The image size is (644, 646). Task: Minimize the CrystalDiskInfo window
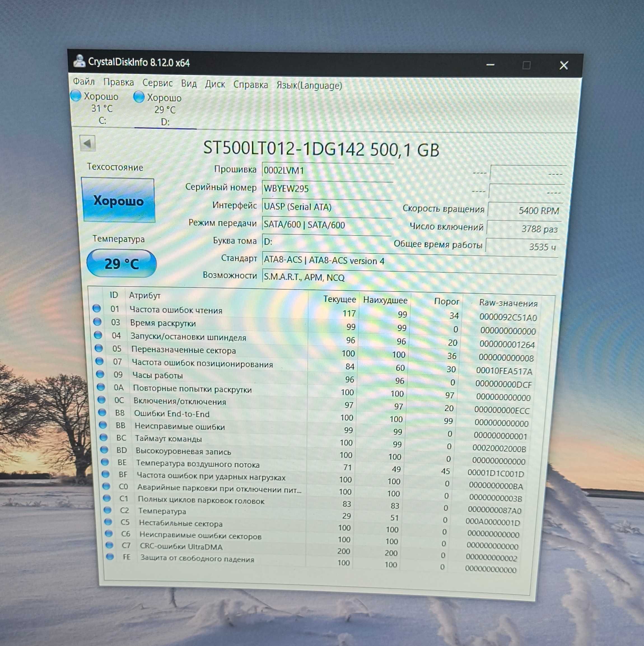click(490, 64)
